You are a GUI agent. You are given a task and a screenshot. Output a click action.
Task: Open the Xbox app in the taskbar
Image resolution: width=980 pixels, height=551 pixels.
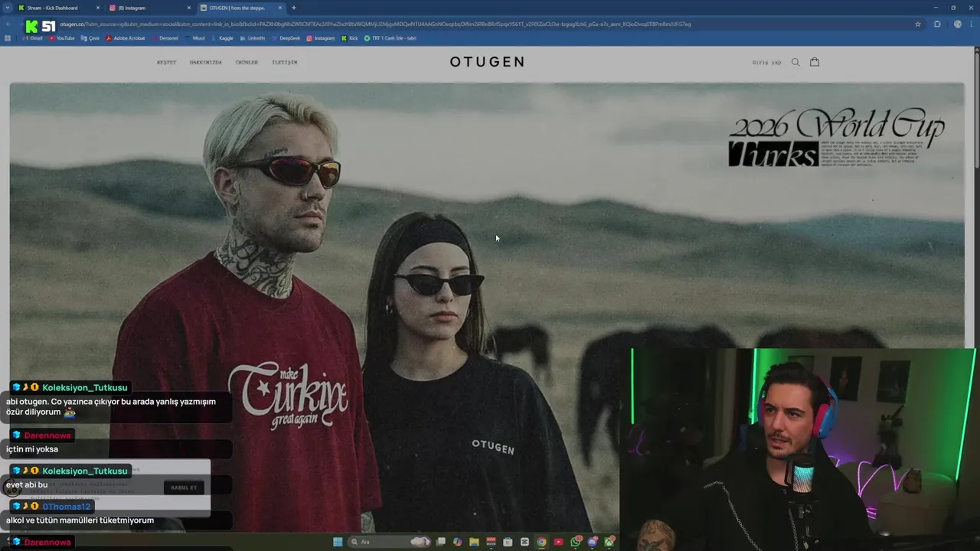point(609,542)
